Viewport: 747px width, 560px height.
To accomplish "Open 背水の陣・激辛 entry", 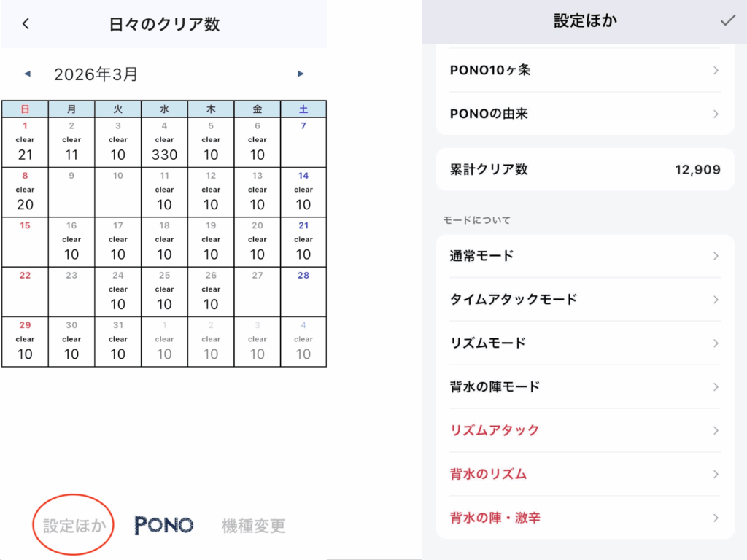I will click(x=585, y=518).
